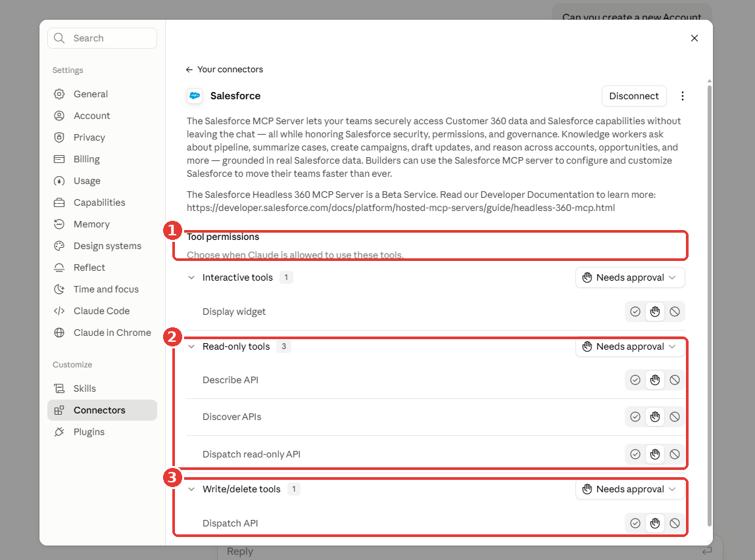Click the Reply box in the chat behind
Screen dimensions: 755x560
click(x=470, y=551)
